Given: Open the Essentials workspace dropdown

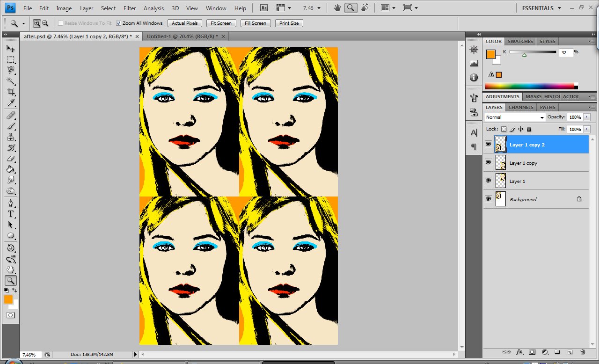Looking at the screenshot, I should point(541,8).
